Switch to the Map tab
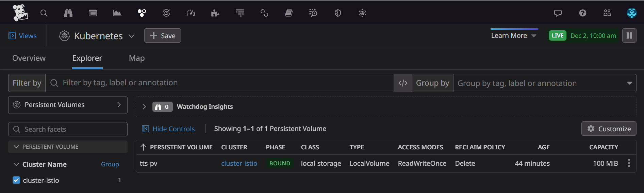 [x=137, y=58]
